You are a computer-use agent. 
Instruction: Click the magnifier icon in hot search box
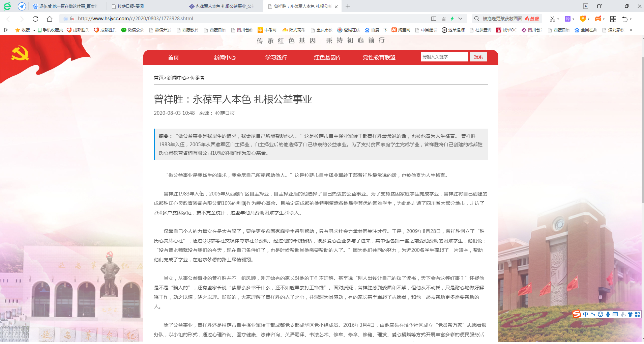pos(477,19)
